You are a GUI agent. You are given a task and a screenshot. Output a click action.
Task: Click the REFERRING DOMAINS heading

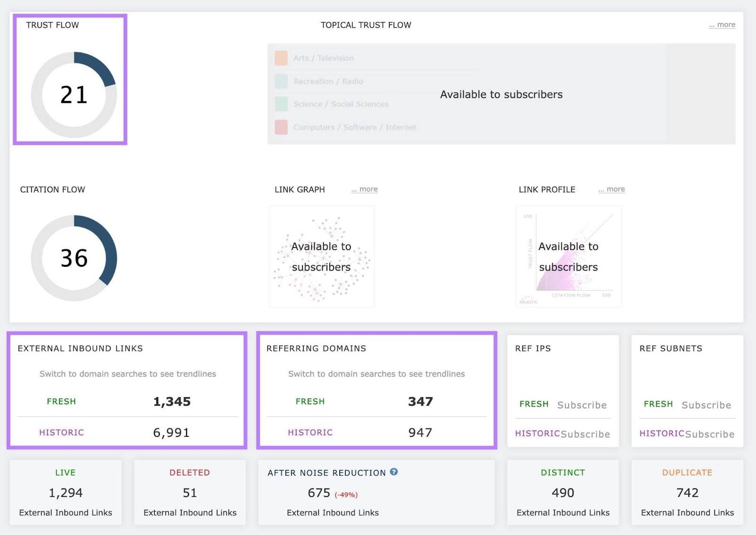316,348
